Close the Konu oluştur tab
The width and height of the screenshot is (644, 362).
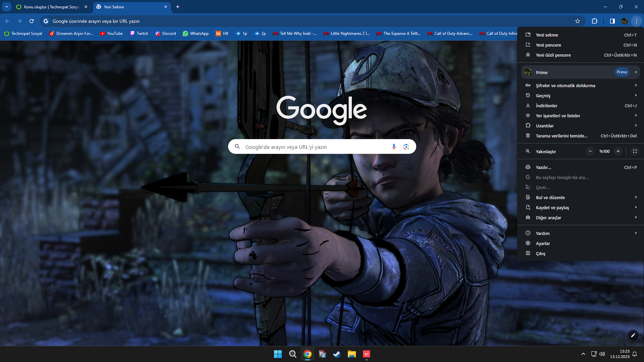(x=86, y=7)
